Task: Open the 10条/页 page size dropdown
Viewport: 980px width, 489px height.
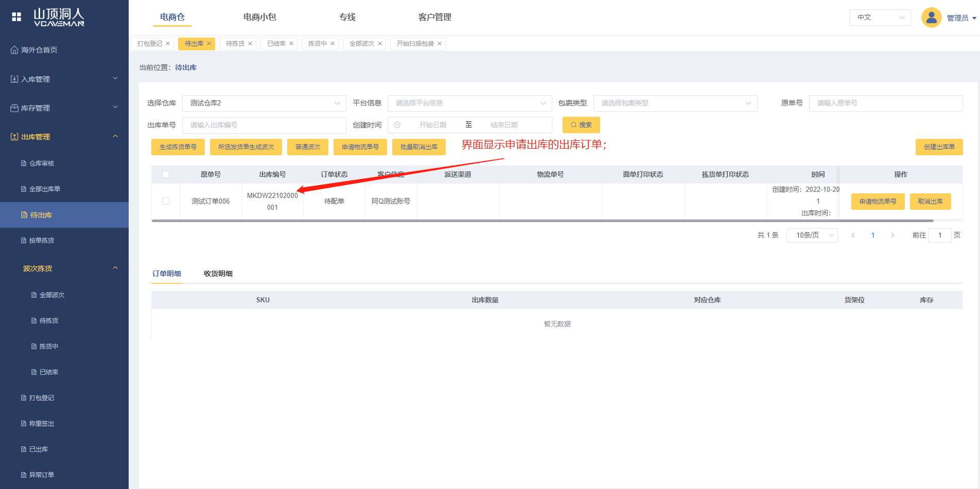Action: (812, 235)
